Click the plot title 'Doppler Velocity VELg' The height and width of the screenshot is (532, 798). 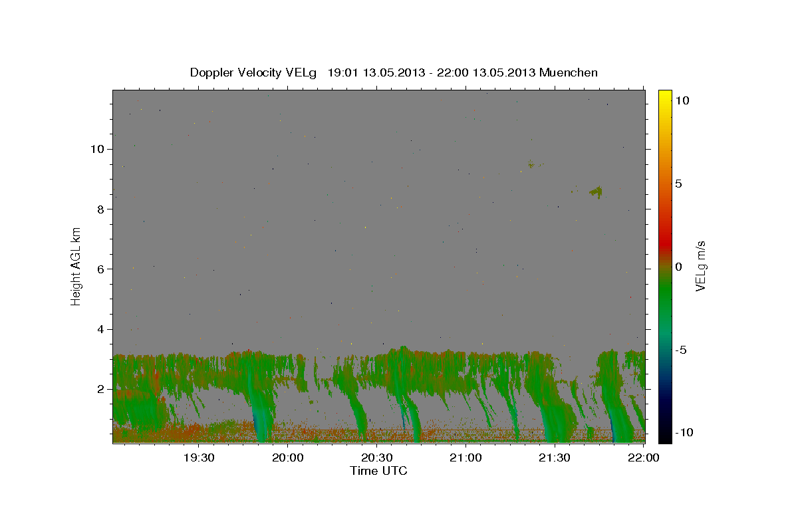(x=255, y=72)
